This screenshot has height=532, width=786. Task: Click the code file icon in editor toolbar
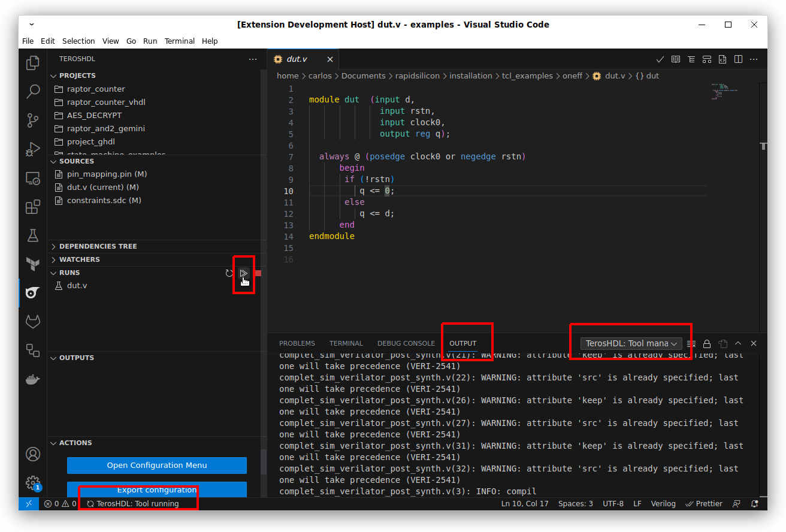coord(722,59)
